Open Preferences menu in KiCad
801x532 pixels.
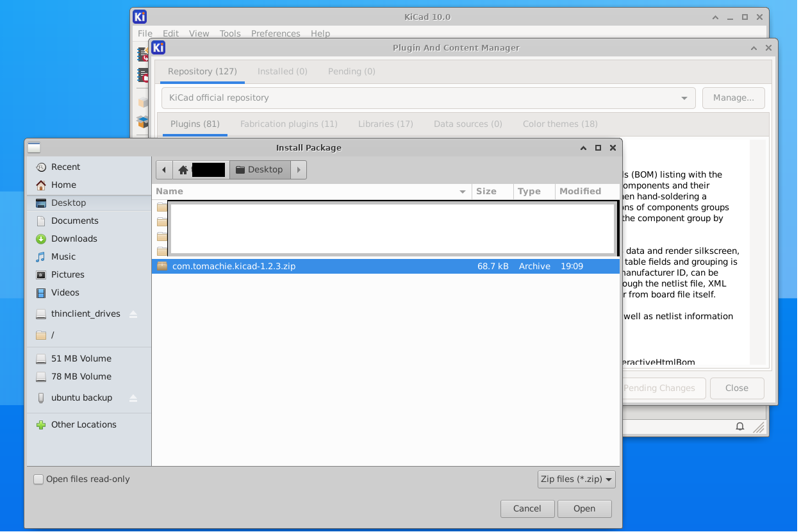(276, 33)
